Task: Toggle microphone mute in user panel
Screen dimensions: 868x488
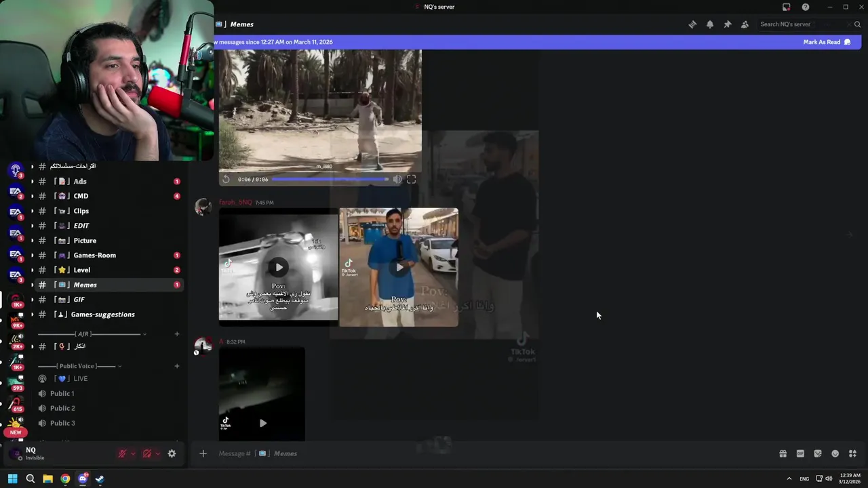Action: click(x=122, y=453)
